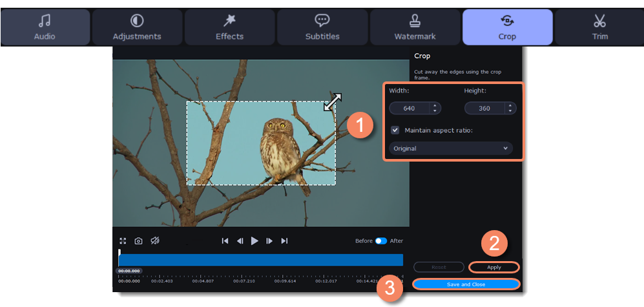Step forward one frame
This screenshot has width=644, height=307.
269,241
